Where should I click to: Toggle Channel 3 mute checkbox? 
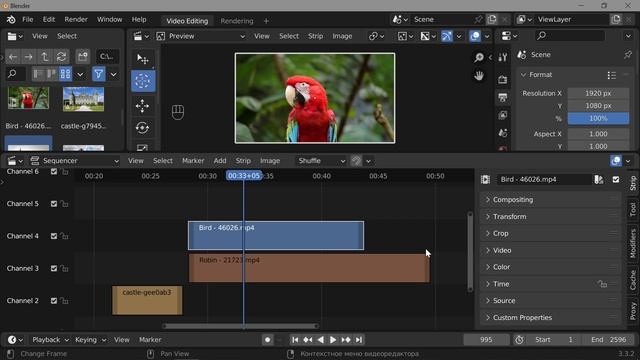click(54, 268)
